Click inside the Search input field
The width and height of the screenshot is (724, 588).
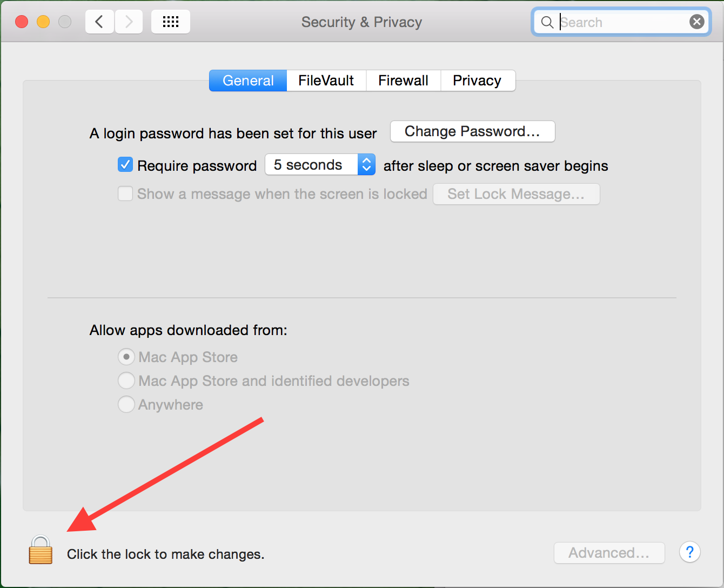[621, 22]
